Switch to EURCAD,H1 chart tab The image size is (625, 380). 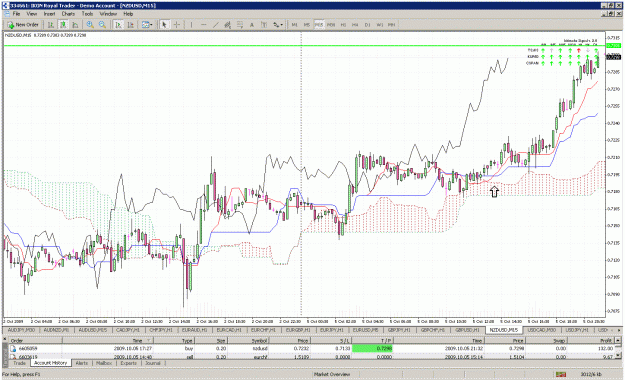click(229, 330)
